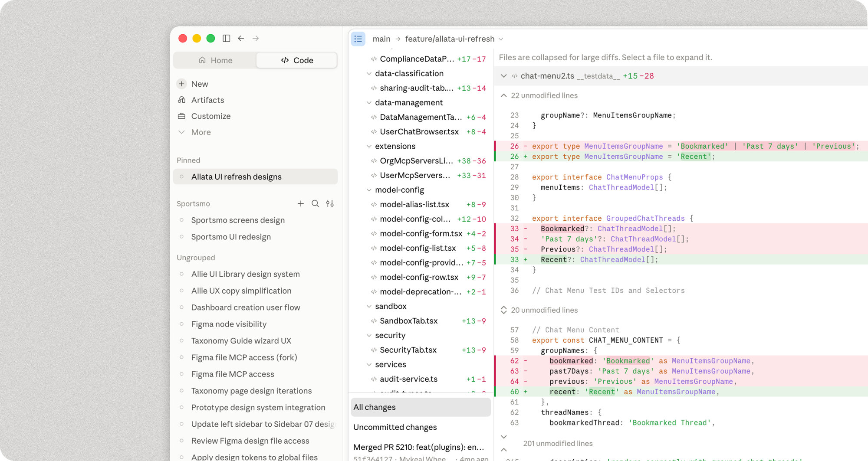The image size is (868, 461).
Task: Open model-alias-list.tsx file diff
Action: [427, 204]
